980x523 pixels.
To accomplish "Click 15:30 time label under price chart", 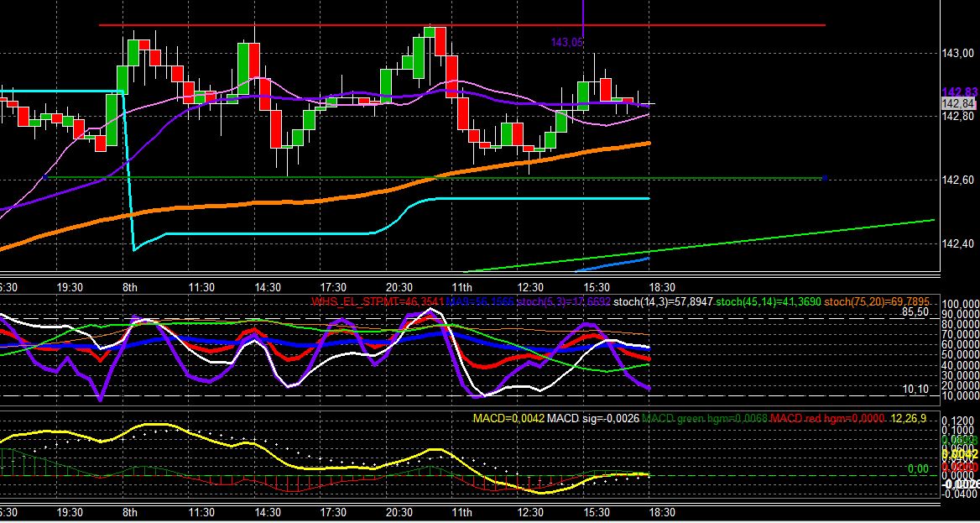I will 597,287.
